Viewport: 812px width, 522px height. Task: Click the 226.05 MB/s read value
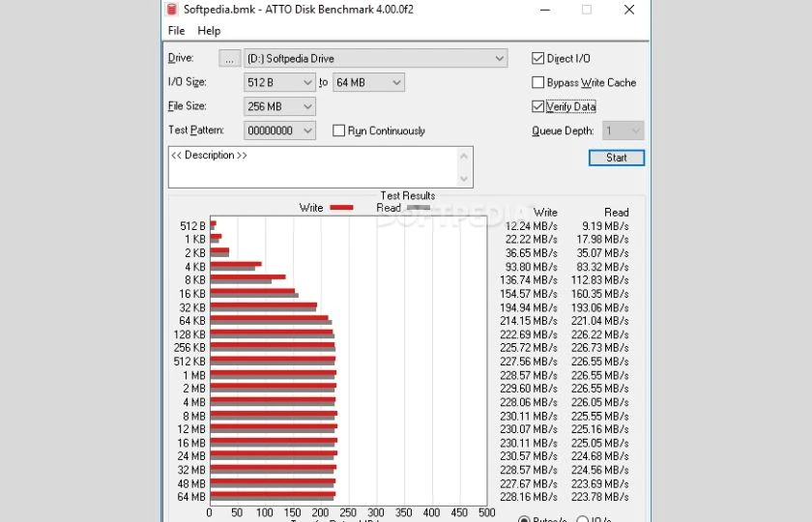tap(599, 402)
